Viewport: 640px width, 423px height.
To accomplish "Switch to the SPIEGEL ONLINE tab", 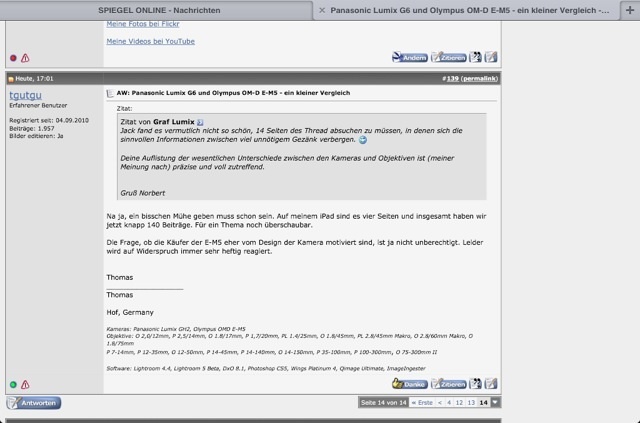I will pos(156,9).
